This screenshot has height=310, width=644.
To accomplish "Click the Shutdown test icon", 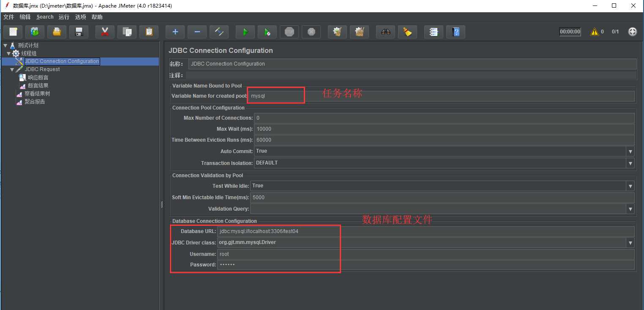I will [x=311, y=32].
